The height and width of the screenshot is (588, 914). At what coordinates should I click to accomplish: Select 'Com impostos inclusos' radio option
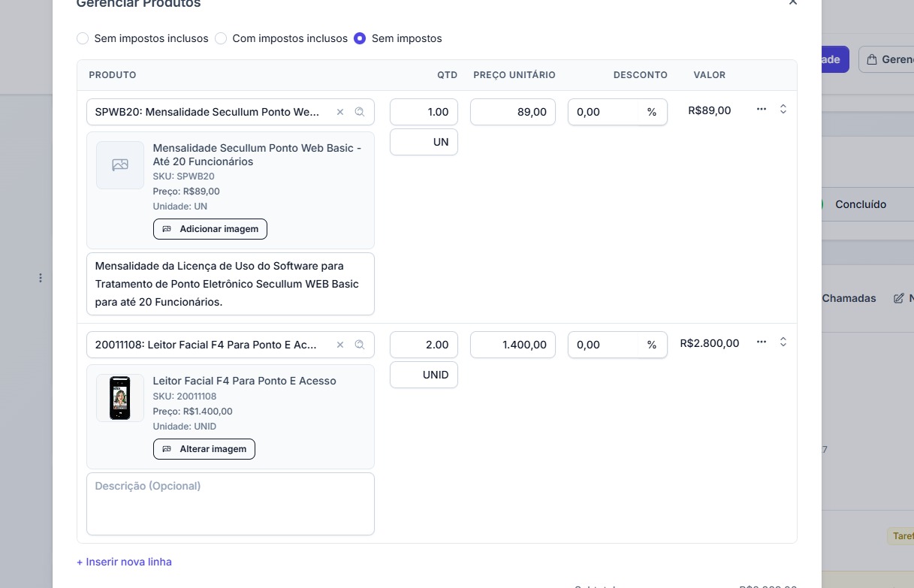(221, 38)
